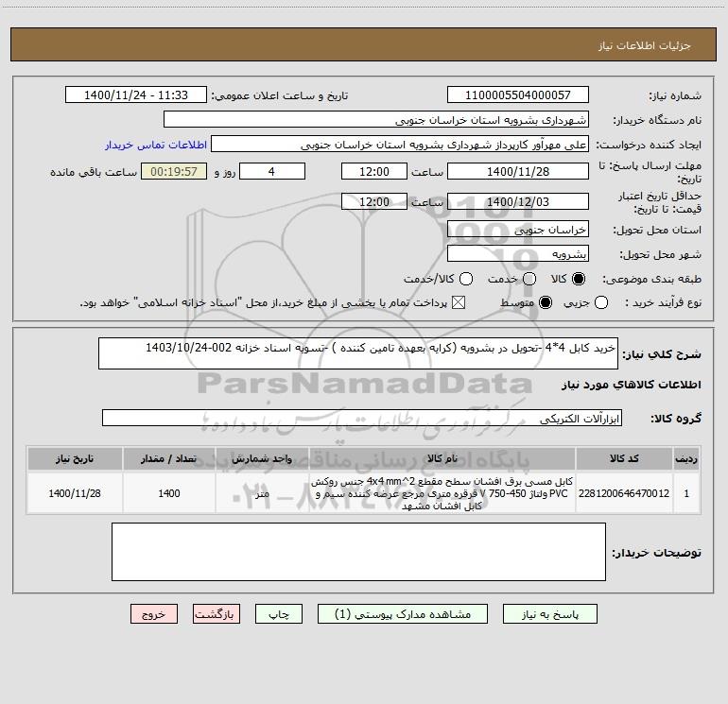Screen dimensions: 728x704
Task: Click the remaining time 00:19:57 field
Action: tap(174, 171)
